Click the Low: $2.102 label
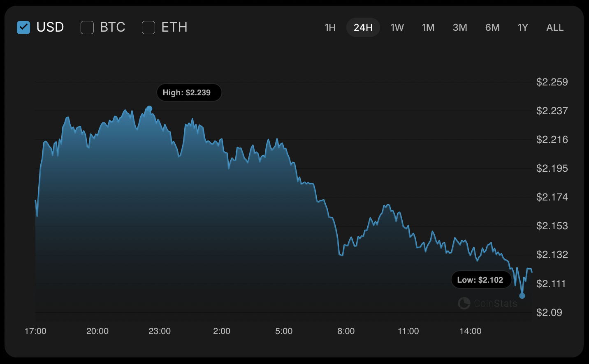 click(x=481, y=280)
